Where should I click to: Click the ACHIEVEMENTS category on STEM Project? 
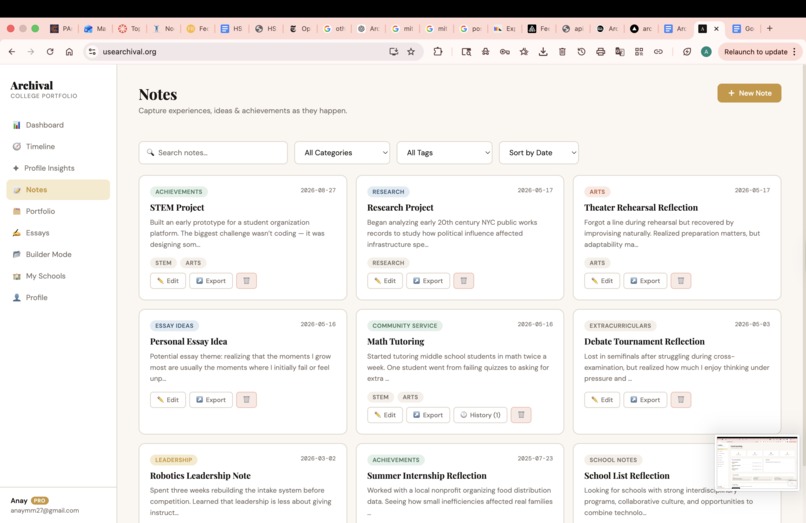[x=179, y=192]
